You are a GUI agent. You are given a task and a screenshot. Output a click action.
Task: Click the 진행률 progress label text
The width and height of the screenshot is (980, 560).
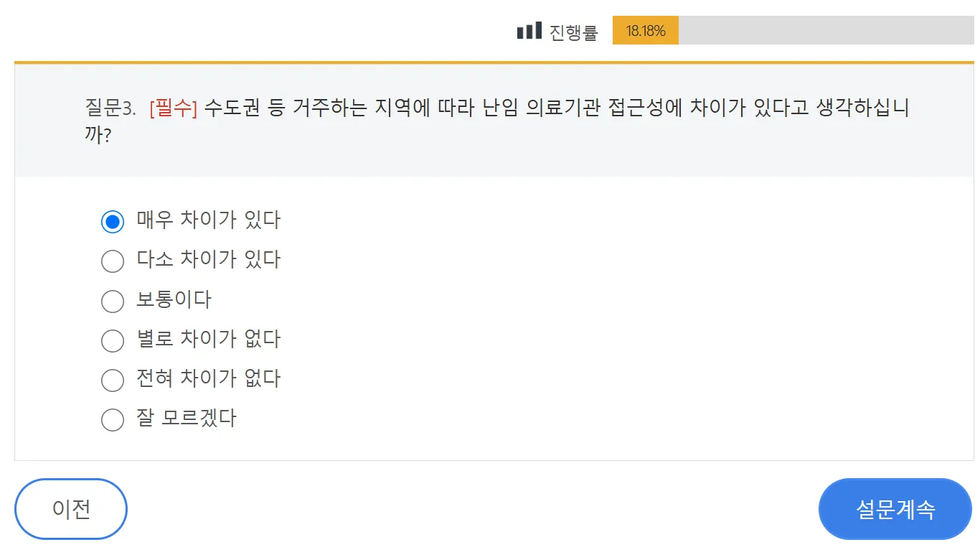point(573,32)
